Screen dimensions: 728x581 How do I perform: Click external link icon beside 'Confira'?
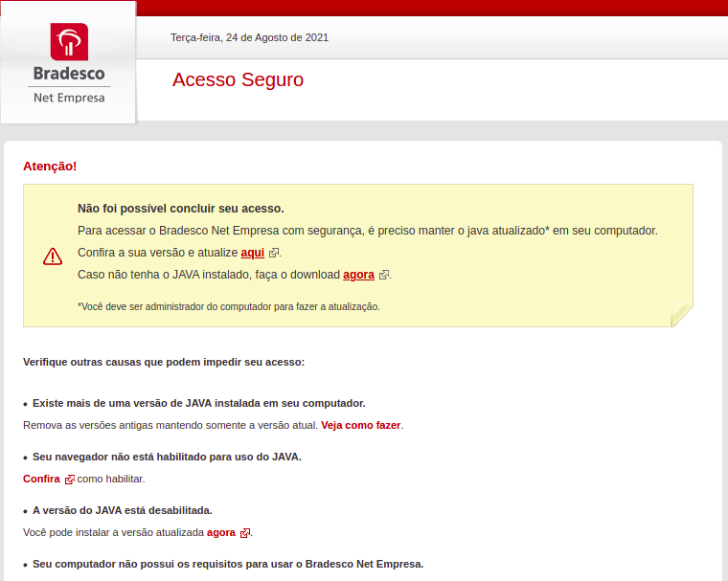[69, 480]
